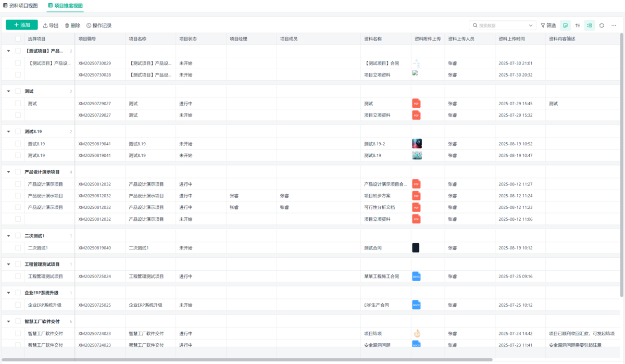Collapse the 产品设计演示项目 group
The height and width of the screenshot is (364, 625).
click(8, 172)
